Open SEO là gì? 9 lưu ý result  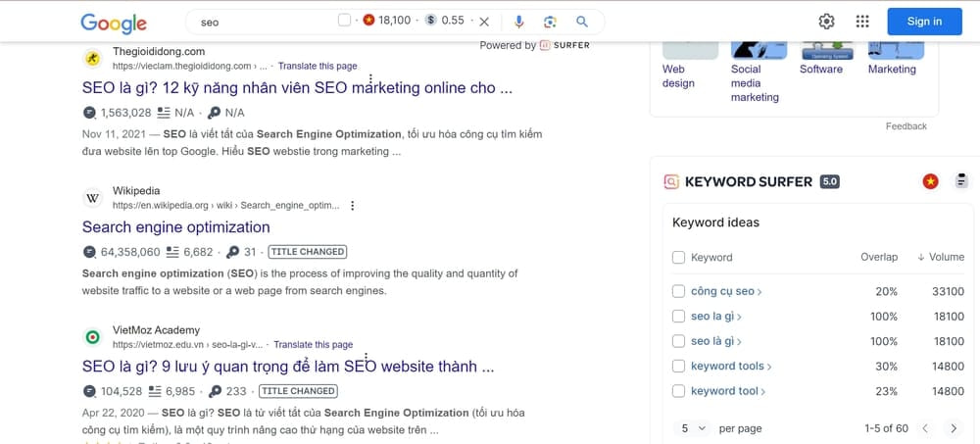pos(288,367)
